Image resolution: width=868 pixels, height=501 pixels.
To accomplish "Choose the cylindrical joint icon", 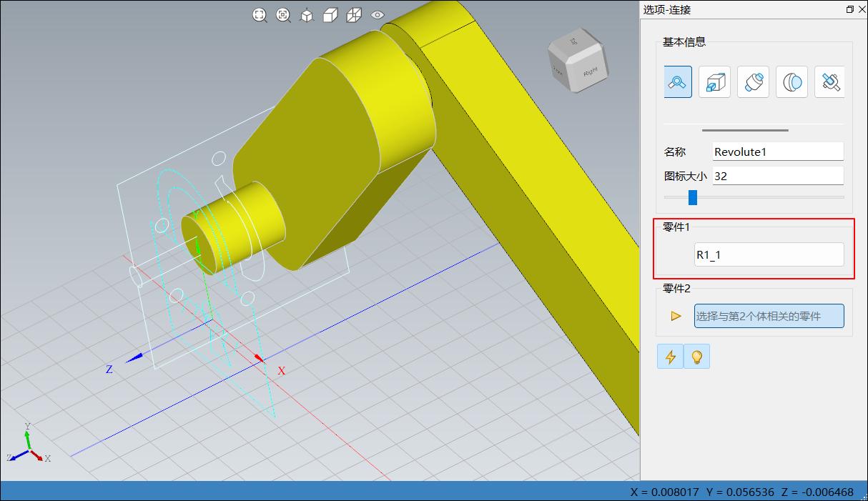I will (x=753, y=82).
